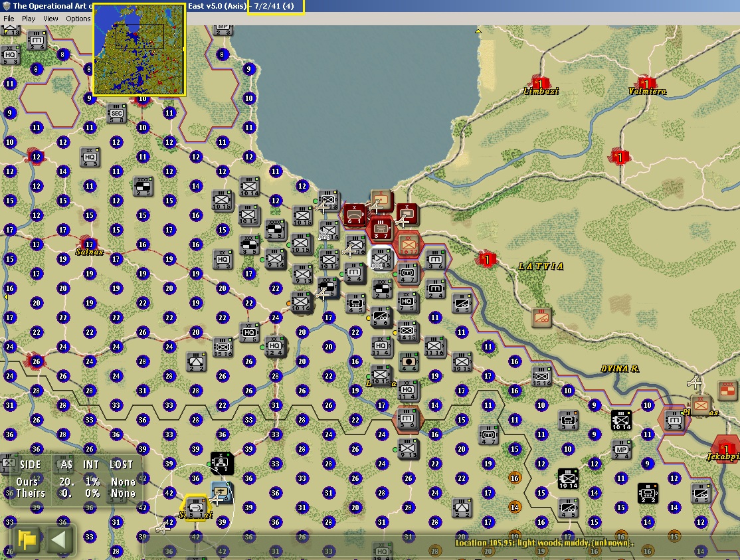Open the View menu

pyautogui.click(x=50, y=19)
